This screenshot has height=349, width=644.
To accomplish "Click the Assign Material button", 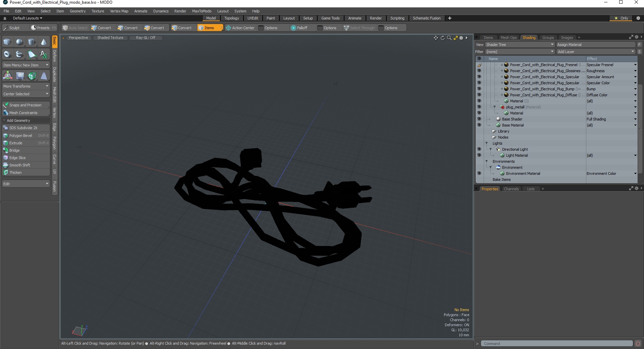I will click(596, 45).
